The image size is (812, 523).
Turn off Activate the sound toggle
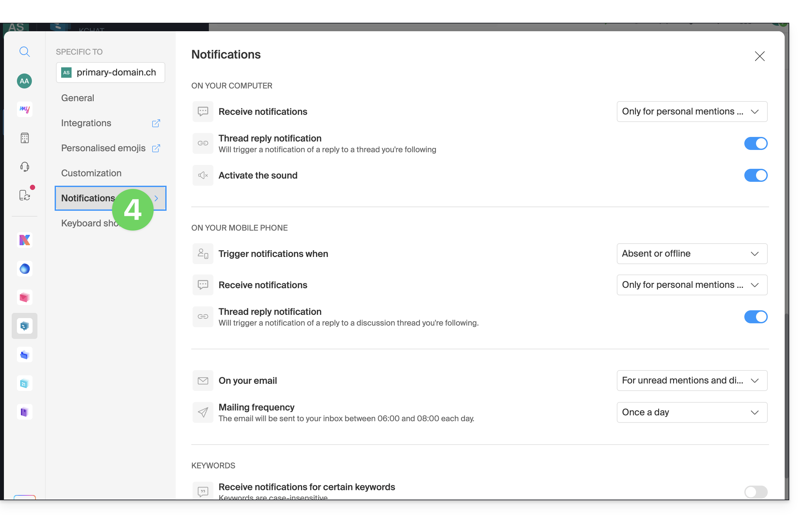756,176
